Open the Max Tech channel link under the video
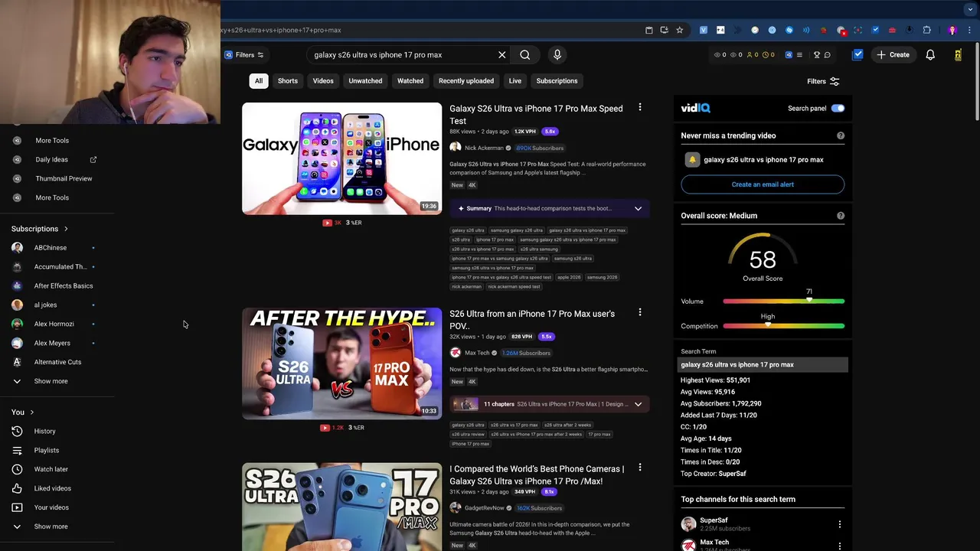This screenshot has height=551, width=980. 477,353
